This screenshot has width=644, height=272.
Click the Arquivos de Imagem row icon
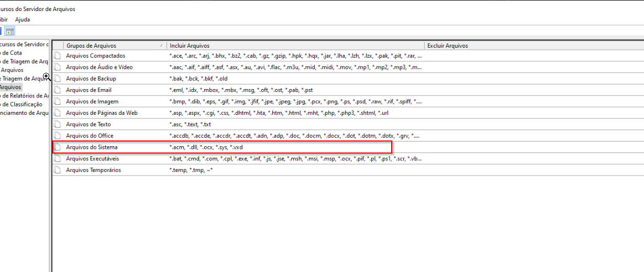[57, 102]
